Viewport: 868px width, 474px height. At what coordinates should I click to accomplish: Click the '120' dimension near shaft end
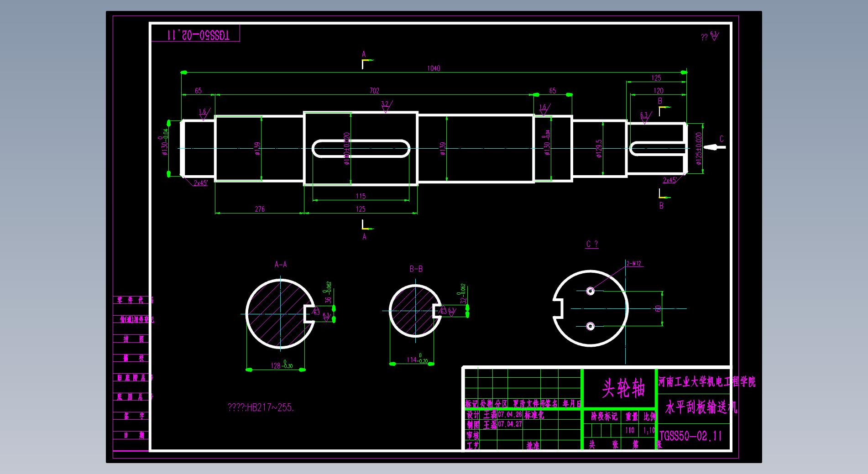pyautogui.click(x=658, y=91)
